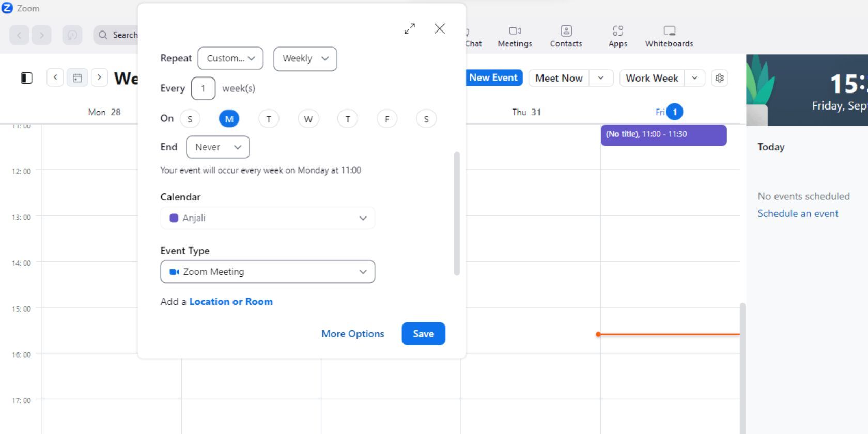Image resolution: width=868 pixels, height=434 pixels.
Task: Click the Every week(s) number field
Action: pyautogui.click(x=203, y=88)
